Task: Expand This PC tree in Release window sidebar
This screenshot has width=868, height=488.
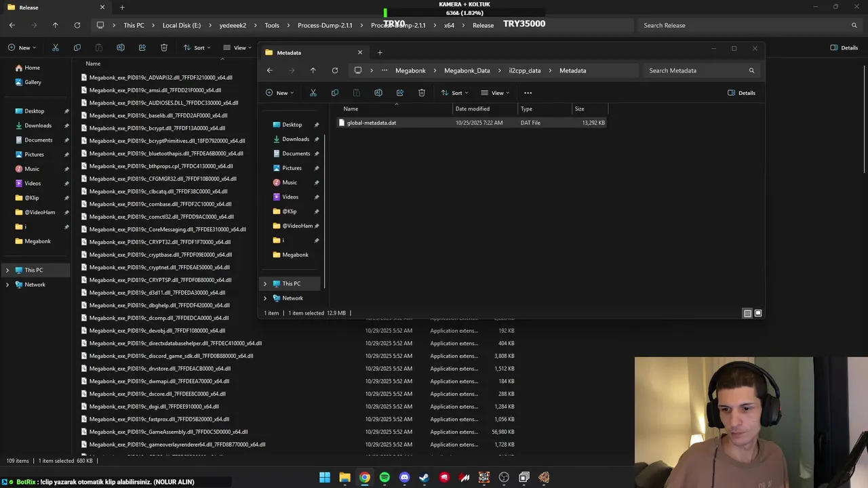Action: (7, 270)
